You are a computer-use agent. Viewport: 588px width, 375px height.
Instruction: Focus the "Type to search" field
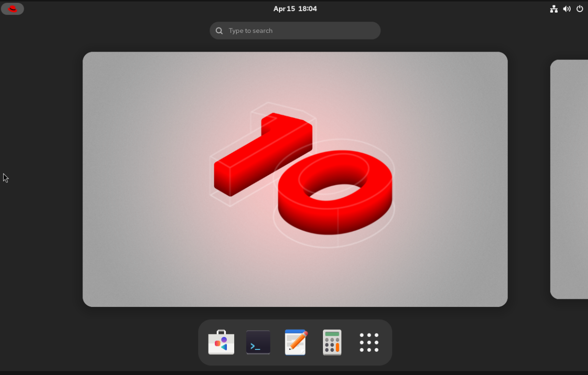point(299,31)
